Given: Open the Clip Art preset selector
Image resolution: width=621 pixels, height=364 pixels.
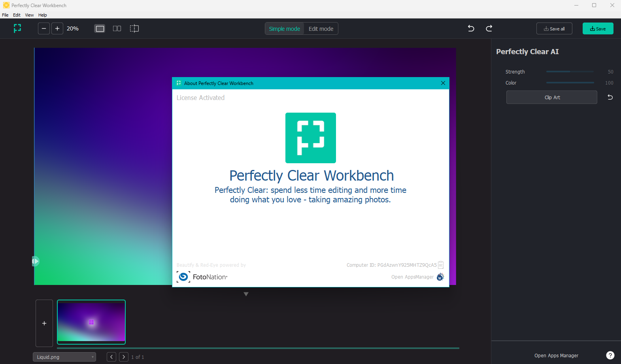Looking at the screenshot, I should (552, 97).
